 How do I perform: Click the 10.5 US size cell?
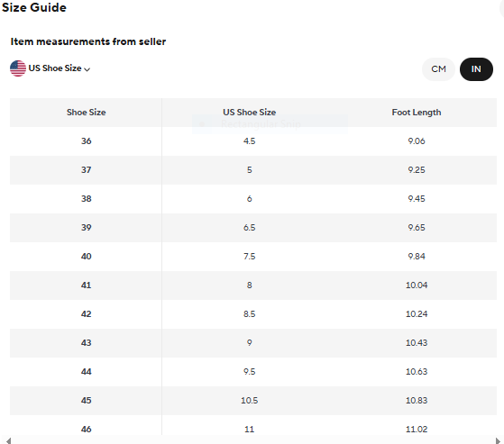point(250,401)
